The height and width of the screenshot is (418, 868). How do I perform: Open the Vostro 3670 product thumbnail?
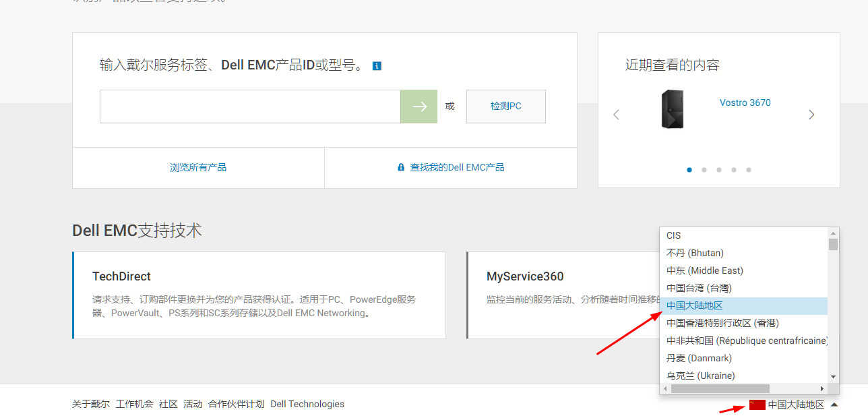pos(673,109)
